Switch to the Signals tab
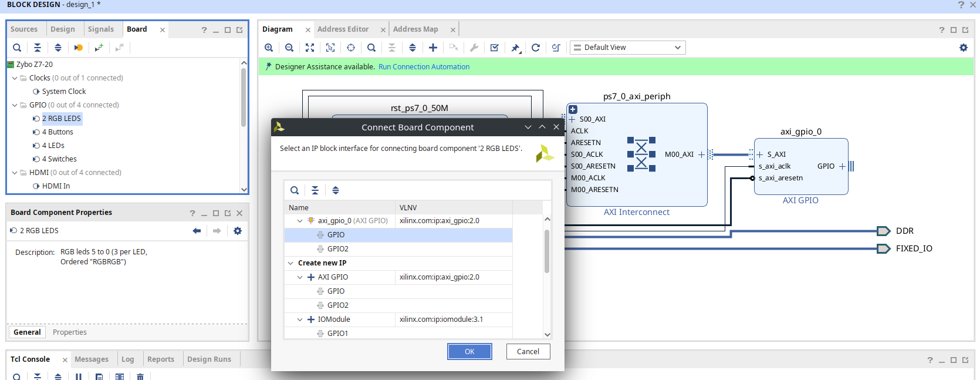Viewport: 980px width, 380px height. 101,29
